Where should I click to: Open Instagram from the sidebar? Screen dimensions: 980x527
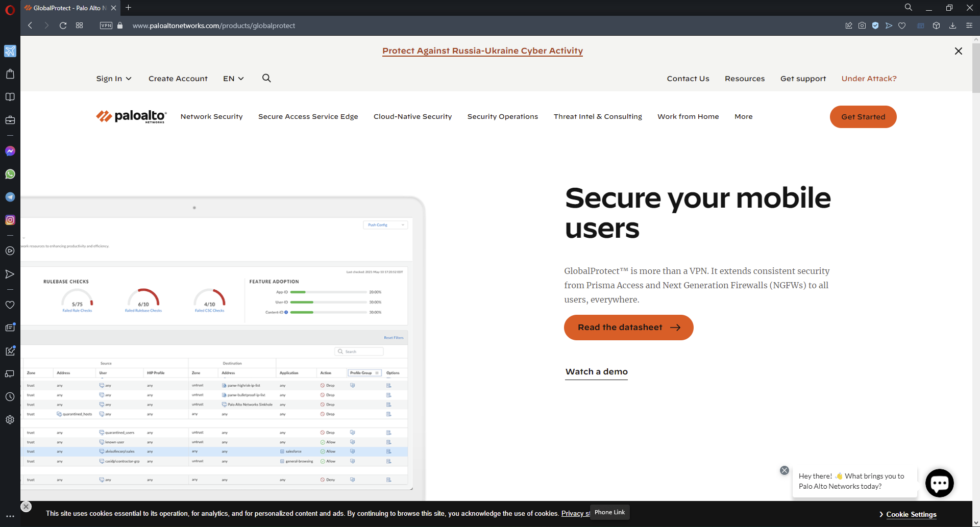(x=10, y=220)
